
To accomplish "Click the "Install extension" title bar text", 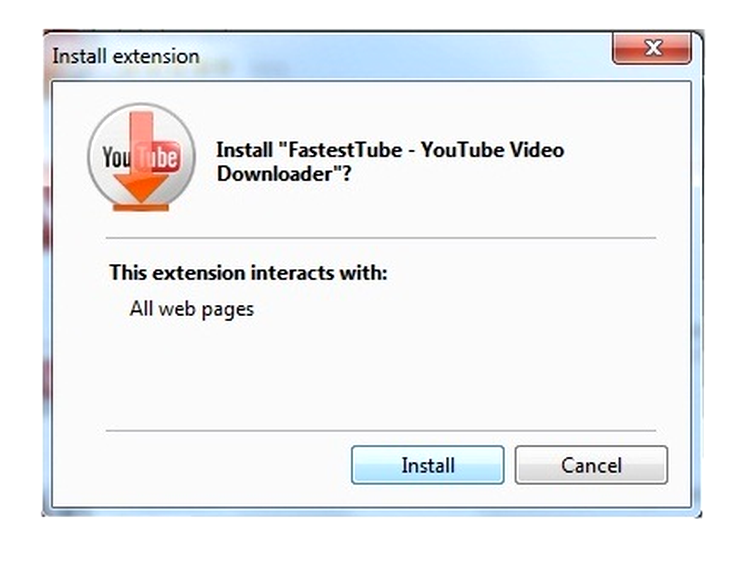I will click(126, 56).
